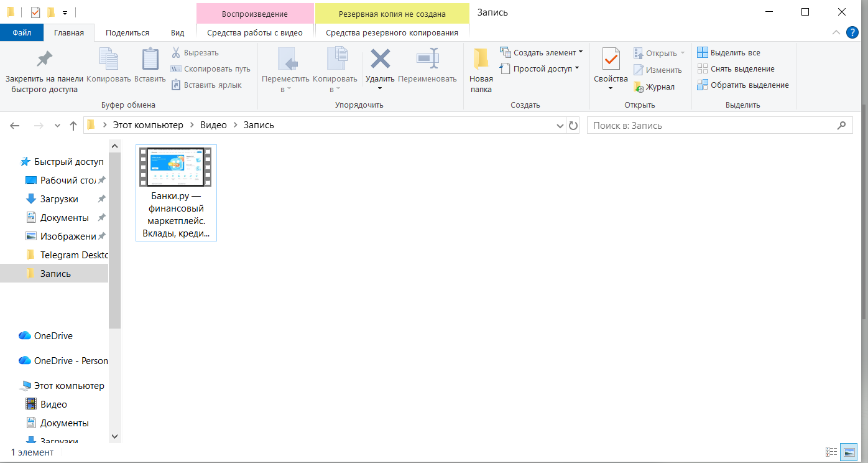Click the Invert Selection icon
The image size is (868, 463).
click(x=703, y=85)
